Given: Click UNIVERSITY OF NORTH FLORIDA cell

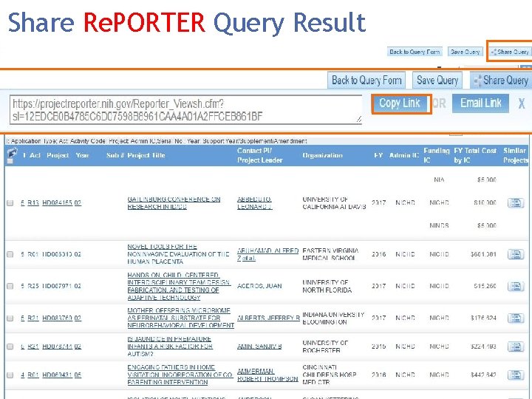Looking at the screenshot, I should pos(327,286).
